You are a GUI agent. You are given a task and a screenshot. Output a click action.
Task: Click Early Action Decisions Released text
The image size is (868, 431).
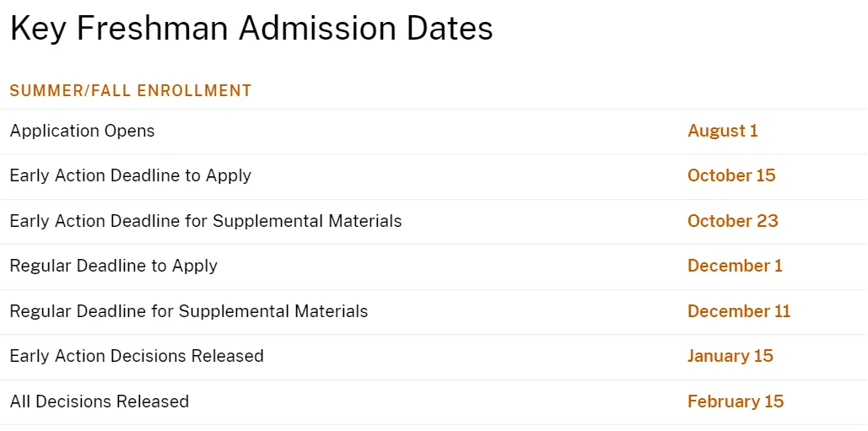pos(137,356)
